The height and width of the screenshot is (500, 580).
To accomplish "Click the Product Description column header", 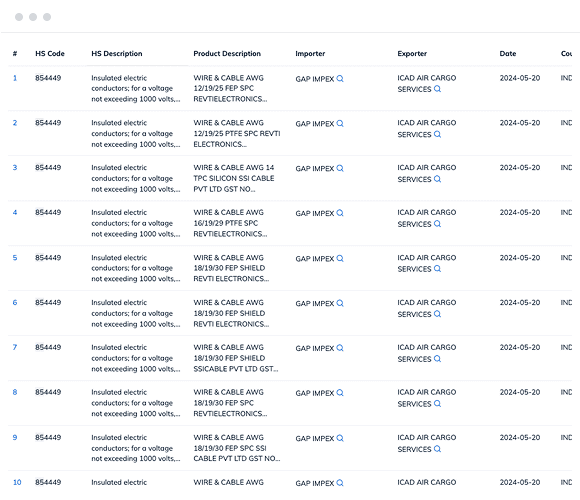I will 227,54.
